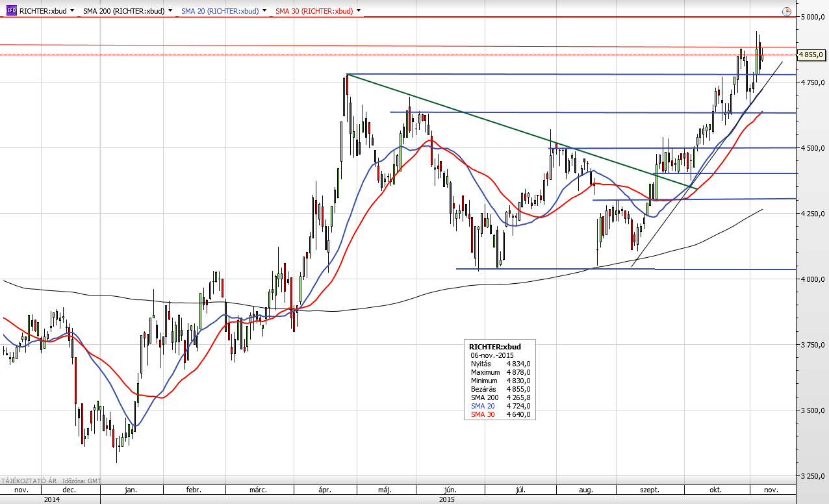
Task: Click the 2014 year label on the time axis
Action: pos(51,499)
